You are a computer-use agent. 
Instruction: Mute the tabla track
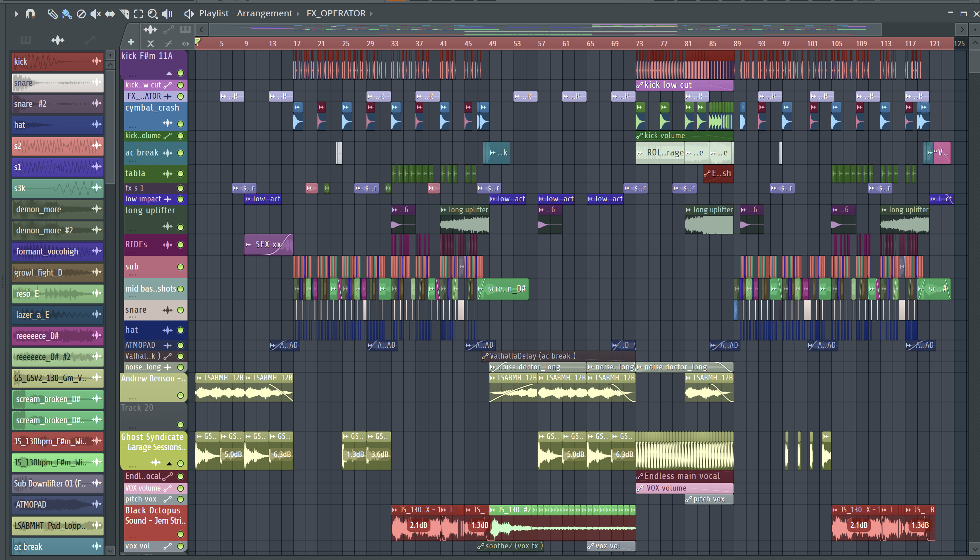point(180,174)
